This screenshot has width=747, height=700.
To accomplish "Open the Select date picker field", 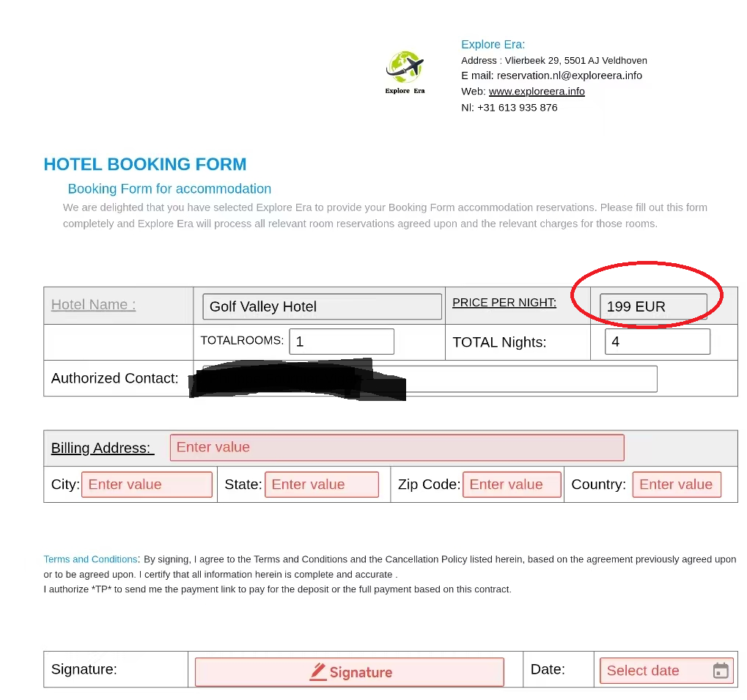I will coord(666,671).
